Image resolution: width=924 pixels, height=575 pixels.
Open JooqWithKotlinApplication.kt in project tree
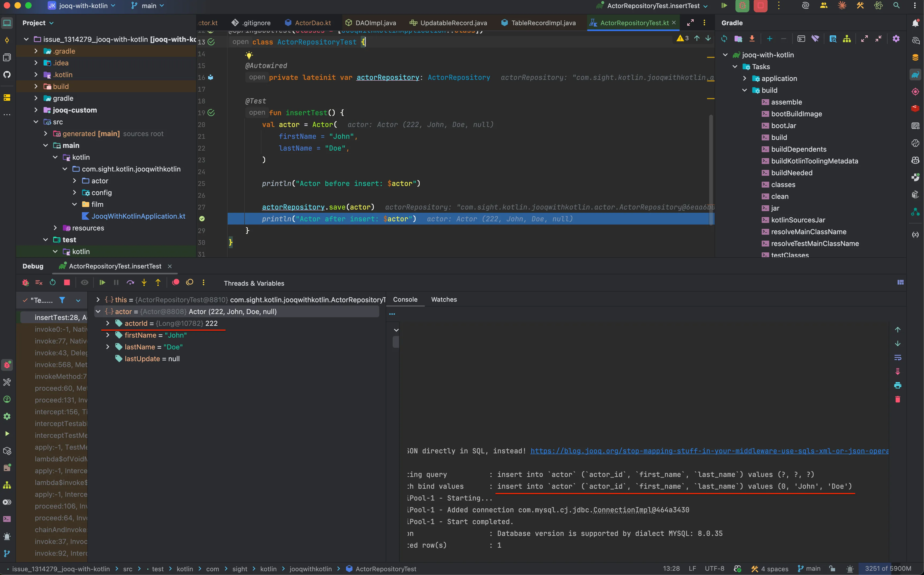tap(138, 216)
